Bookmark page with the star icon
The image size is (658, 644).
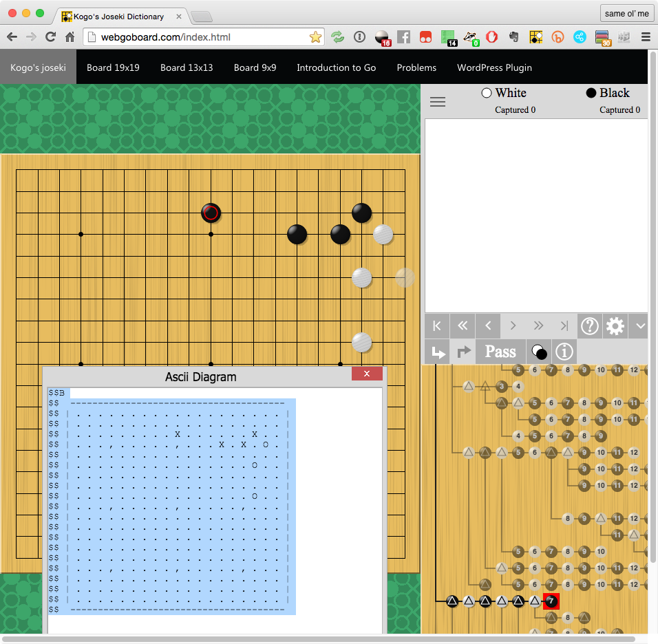coord(315,37)
